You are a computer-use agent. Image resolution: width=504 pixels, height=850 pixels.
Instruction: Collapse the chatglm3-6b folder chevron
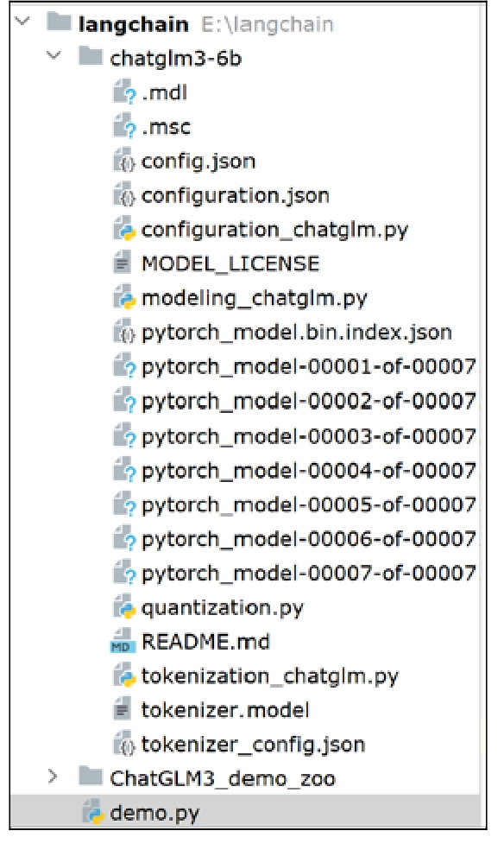(54, 56)
